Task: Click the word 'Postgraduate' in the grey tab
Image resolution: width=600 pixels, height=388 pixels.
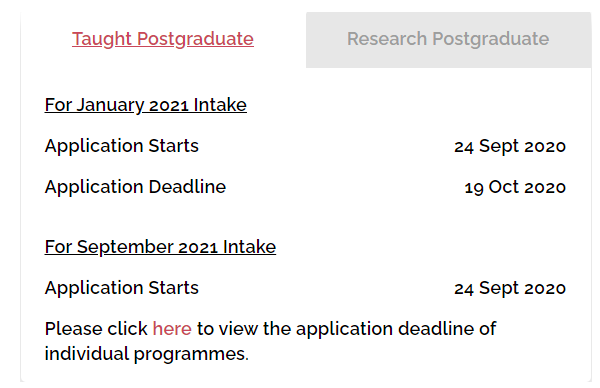Action: (491, 39)
